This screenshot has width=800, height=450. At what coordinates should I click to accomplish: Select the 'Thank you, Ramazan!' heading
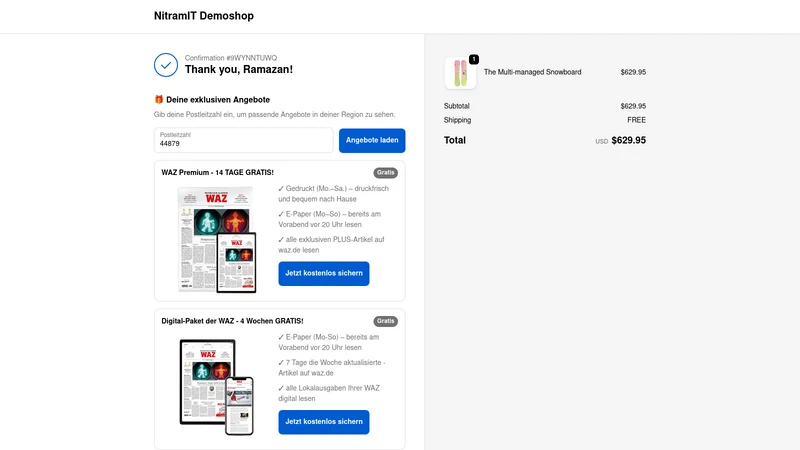tap(239, 69)
